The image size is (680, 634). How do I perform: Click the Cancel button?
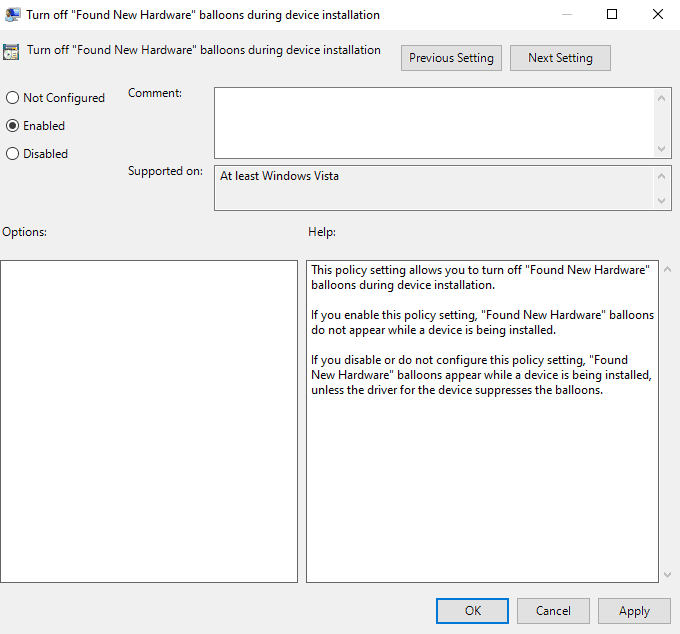[x=553, y=611]
